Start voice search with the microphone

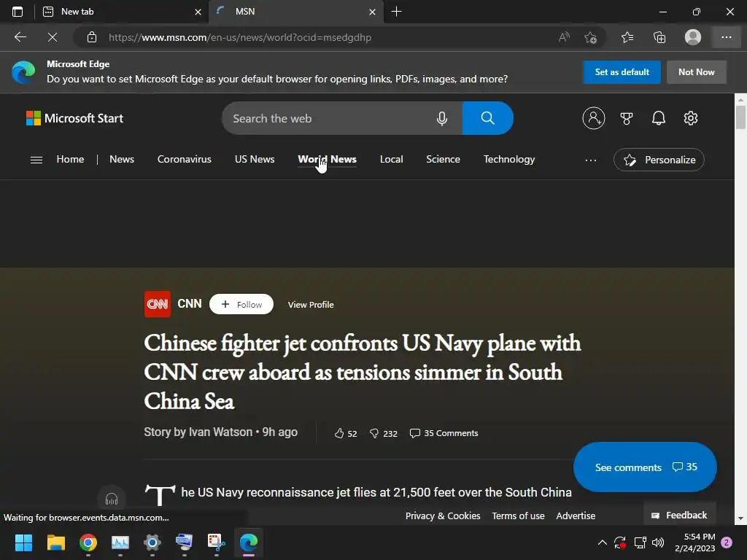tap(442, 118)
